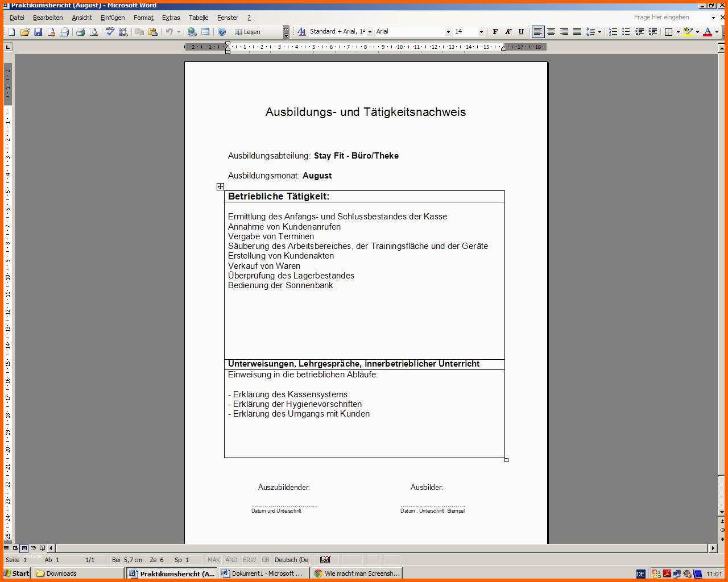Justify the text (Blocksatz)
This screenshot has width=728, height=582.
[577, 32]
